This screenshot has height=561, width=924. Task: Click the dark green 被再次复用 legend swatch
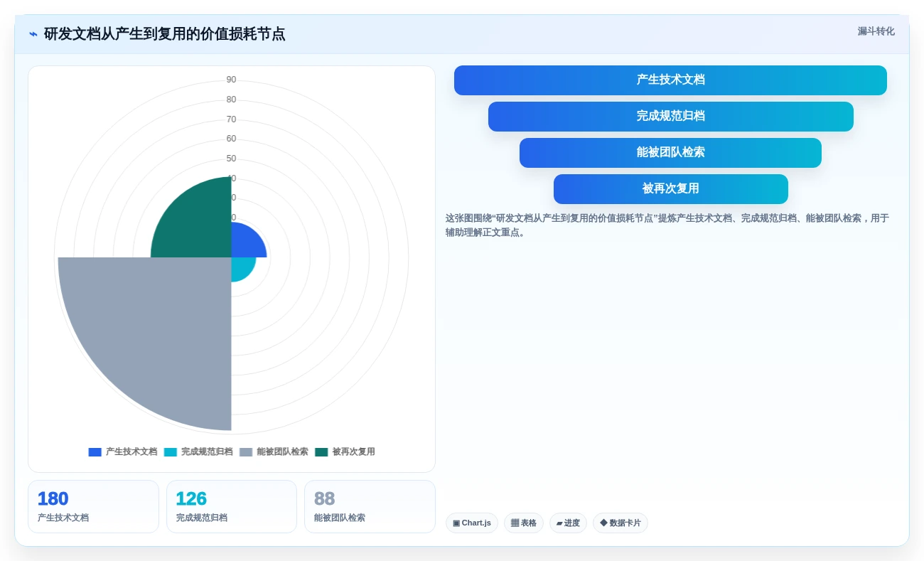pyautogui.click(x=321, y=452)
